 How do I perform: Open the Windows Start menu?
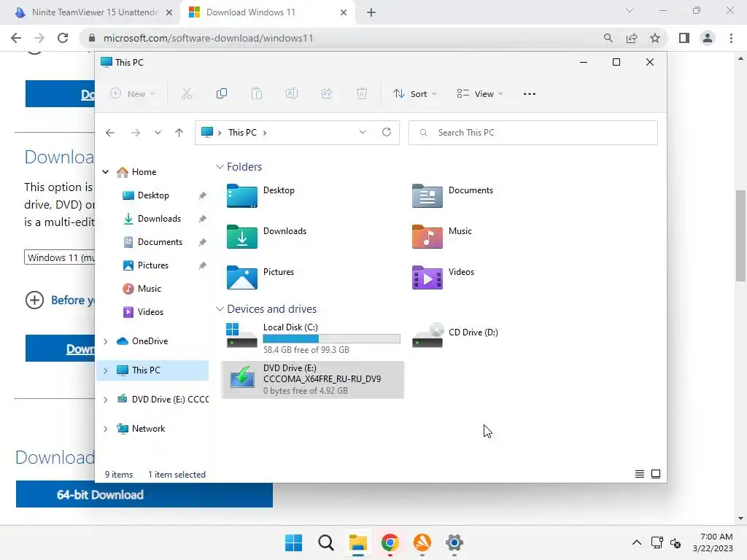click(x=293, y=542)
